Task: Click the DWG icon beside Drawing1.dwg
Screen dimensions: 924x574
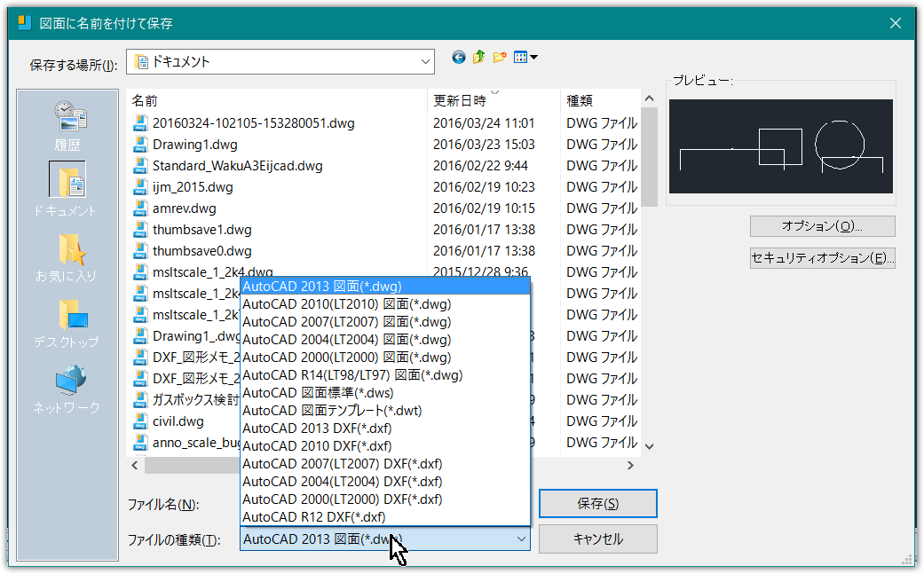Action: click(140, 145)
